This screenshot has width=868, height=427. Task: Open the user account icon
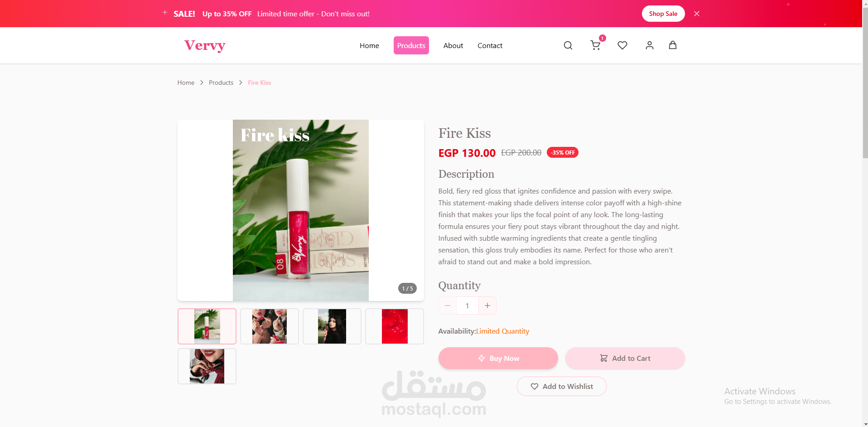(x=649, y=45)
